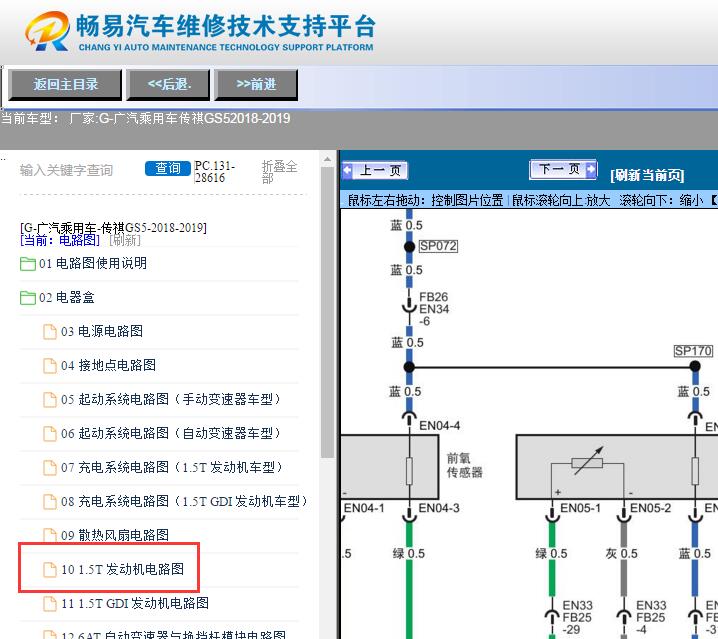Image resolution: width=718 pixels, height=639 pixels.
Task: Click EN33 FB25 -29 connector label
Action: tap(577, 618)
